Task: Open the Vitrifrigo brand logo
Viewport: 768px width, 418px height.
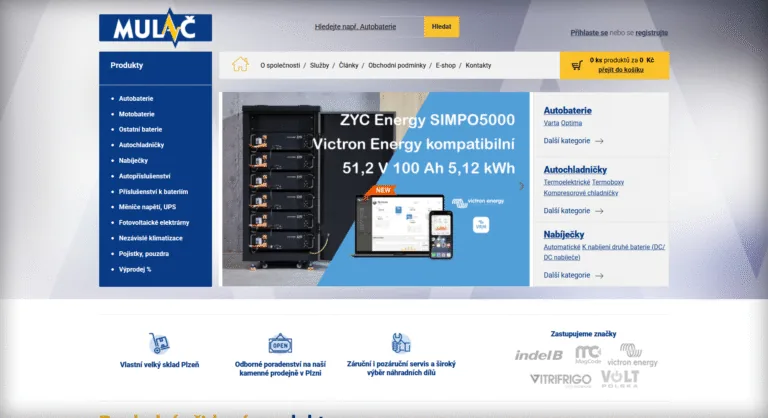Action: point(560,380)
